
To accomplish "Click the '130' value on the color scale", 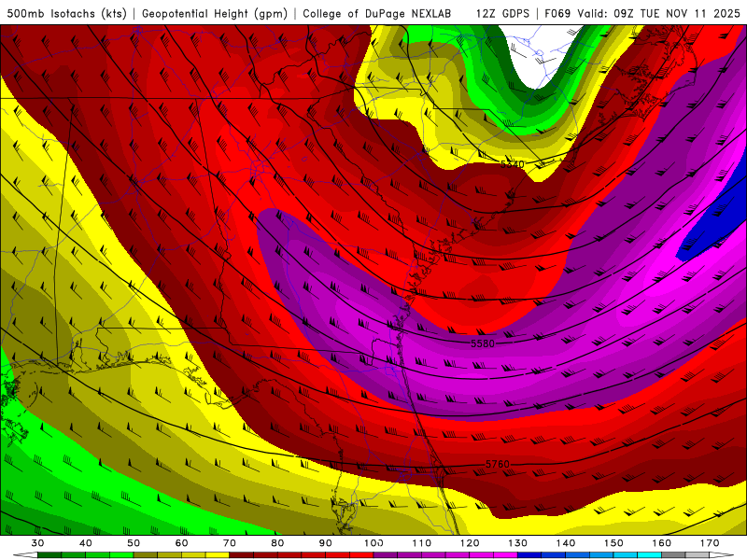I will coord(517,543).
